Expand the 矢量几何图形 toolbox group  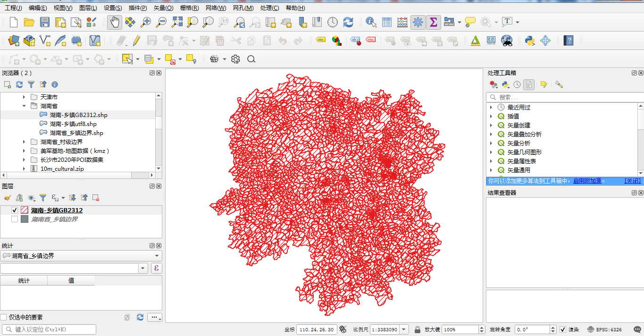coord(491,152)
